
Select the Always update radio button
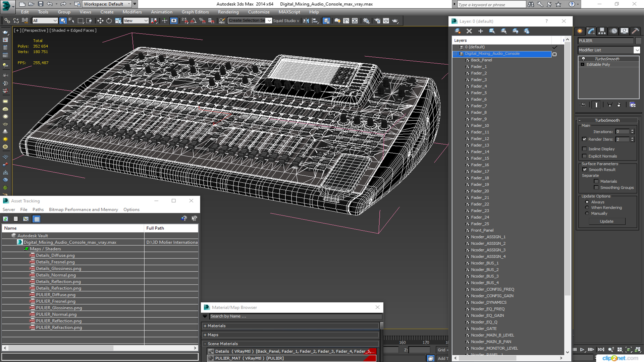[x=587, y=202]
